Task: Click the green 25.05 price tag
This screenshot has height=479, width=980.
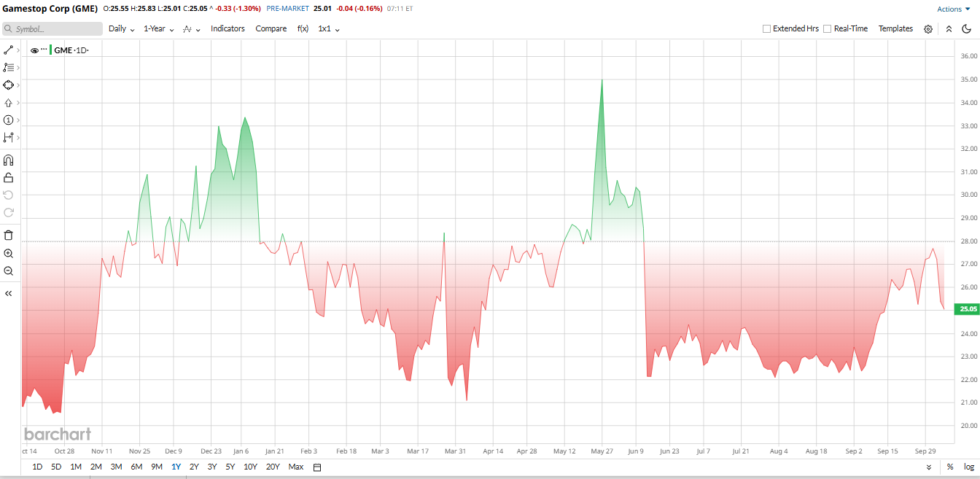Action: pyautogui.click(x=967, y=309)
